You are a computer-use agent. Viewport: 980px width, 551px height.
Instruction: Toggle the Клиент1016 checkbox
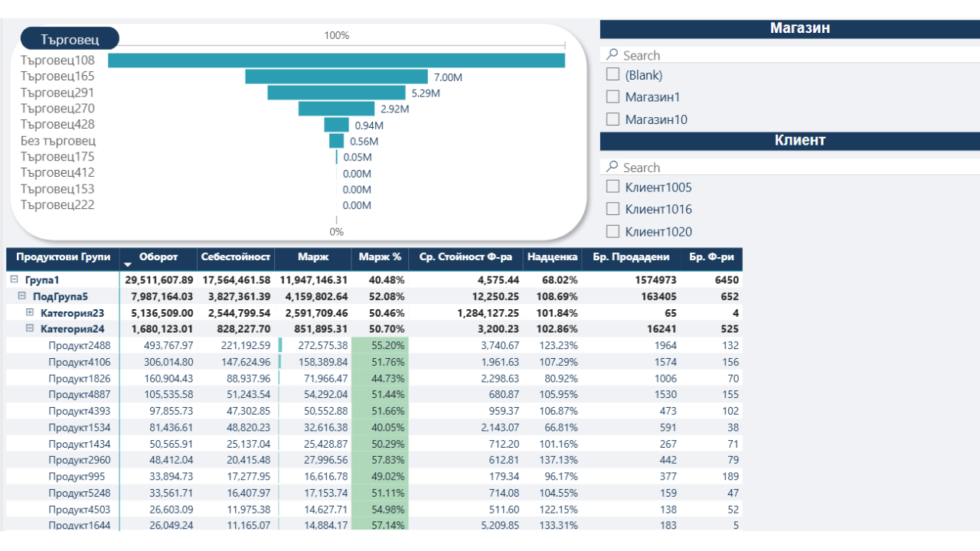point(612,209)
